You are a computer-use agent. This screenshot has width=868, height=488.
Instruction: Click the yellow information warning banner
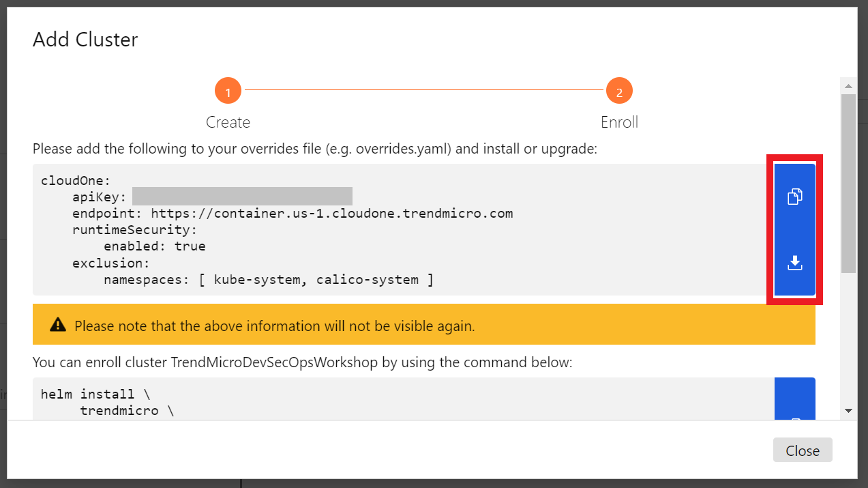point(424,325)
